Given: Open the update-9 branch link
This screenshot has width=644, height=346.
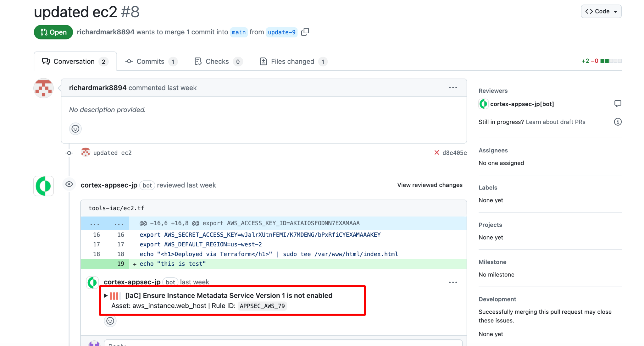Looking at the screenshot, I should coord(282,32).
